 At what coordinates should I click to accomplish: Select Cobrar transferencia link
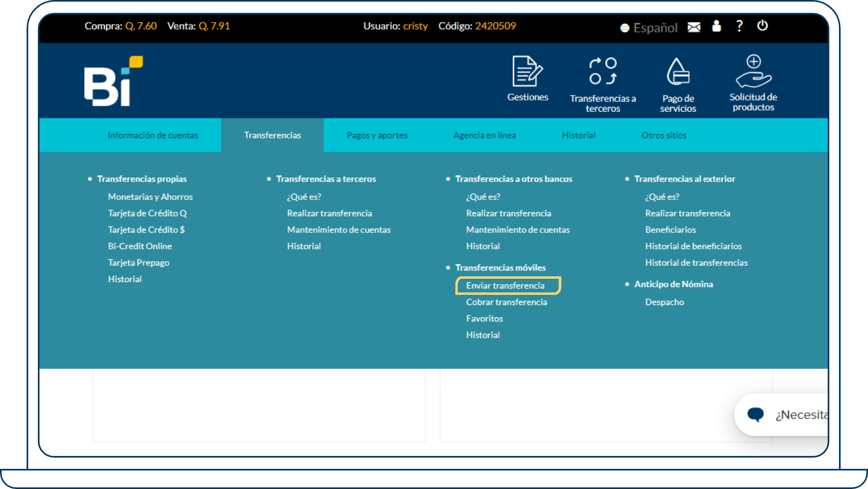pos(507,302)
